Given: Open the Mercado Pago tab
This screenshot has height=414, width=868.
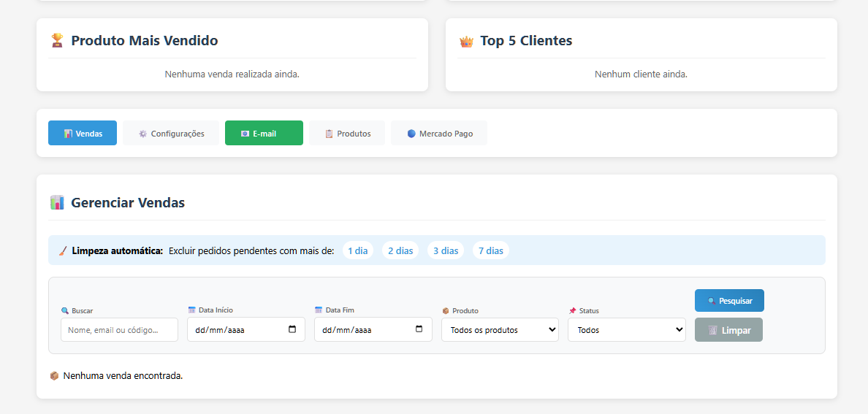Looking at the screenshot, I should (x=439, y=134).
